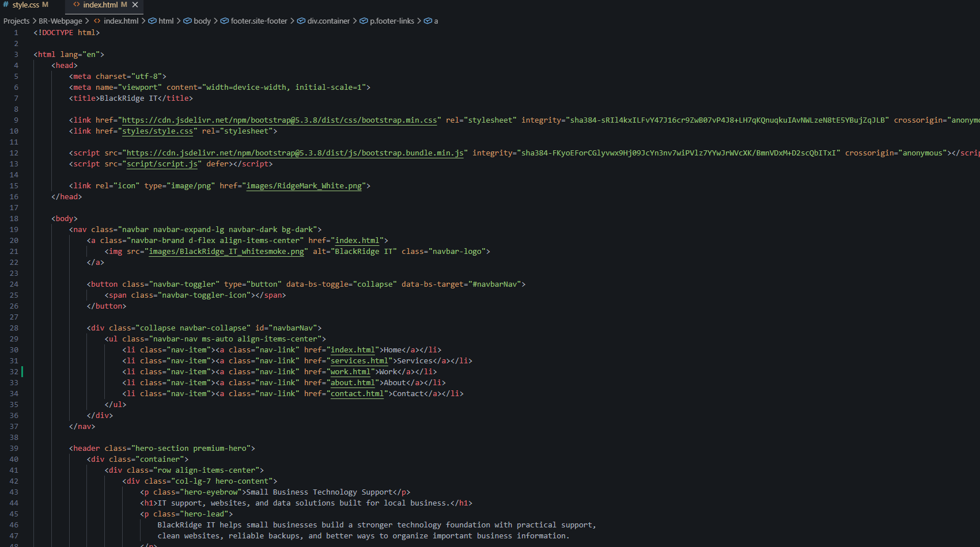980x547 pixels.
Task: Click line number 1 in the gutter
Action: tap(16, 33)
